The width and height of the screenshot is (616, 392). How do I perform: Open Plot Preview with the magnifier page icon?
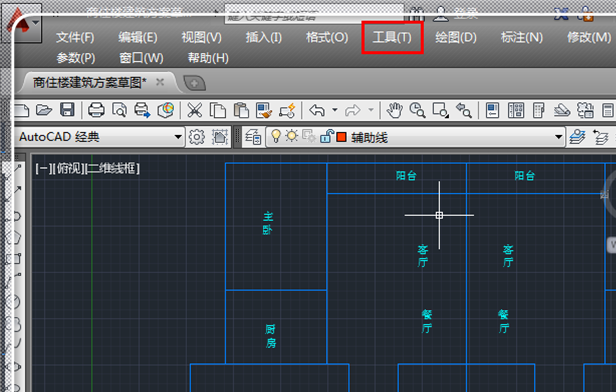click(119, 110)
